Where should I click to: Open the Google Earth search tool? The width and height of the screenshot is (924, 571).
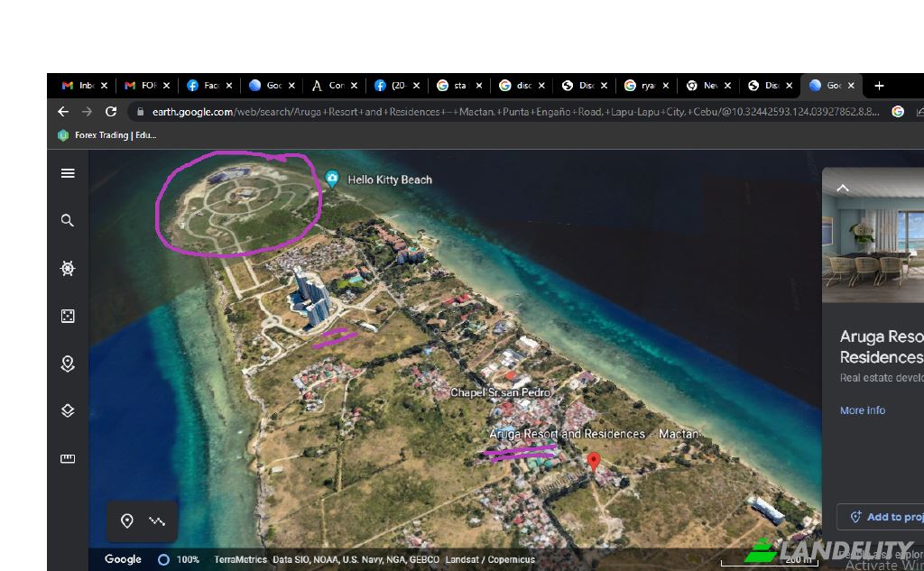coord(68,220)
